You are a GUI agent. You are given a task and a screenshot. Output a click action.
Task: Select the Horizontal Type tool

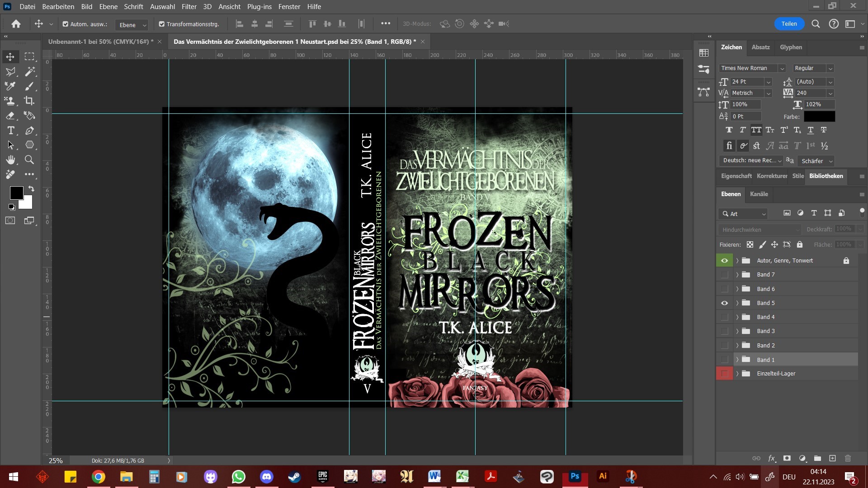tap(10, 131)
